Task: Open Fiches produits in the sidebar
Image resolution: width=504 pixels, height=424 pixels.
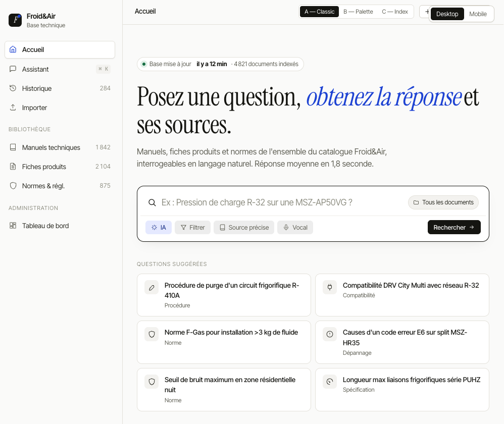Action: tap(44, 167)
